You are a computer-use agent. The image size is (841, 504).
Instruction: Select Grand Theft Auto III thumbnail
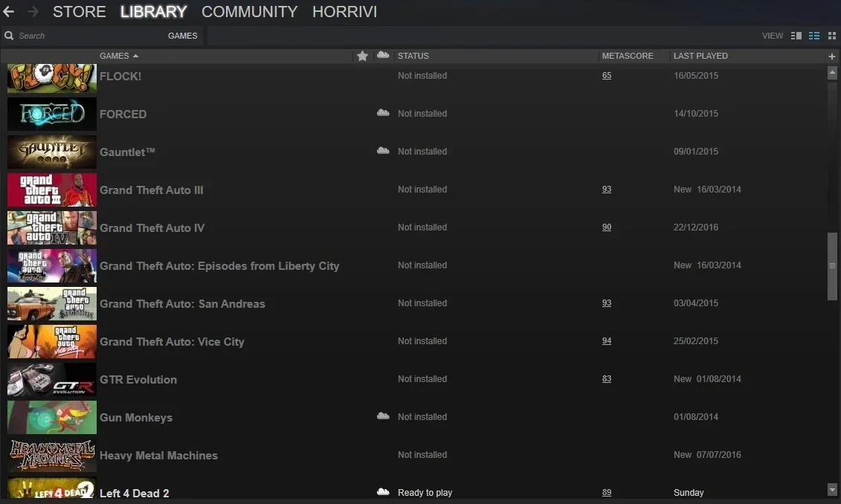[52, 190]
